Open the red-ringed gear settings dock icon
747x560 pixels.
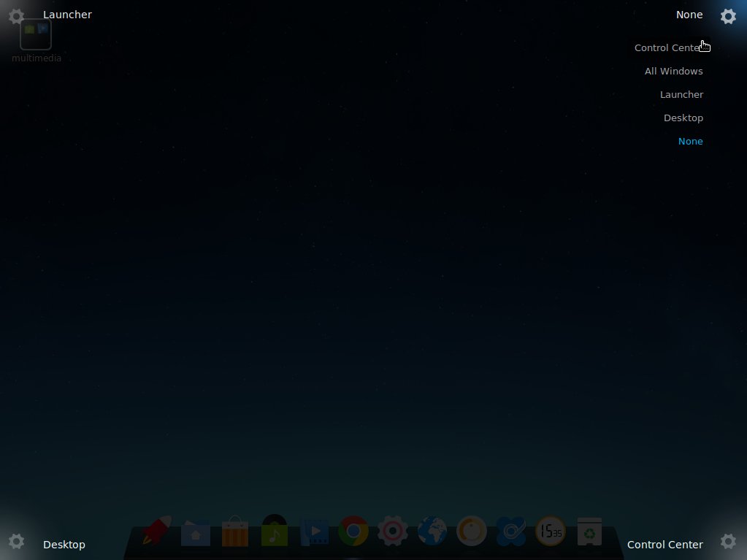[393, 531]
